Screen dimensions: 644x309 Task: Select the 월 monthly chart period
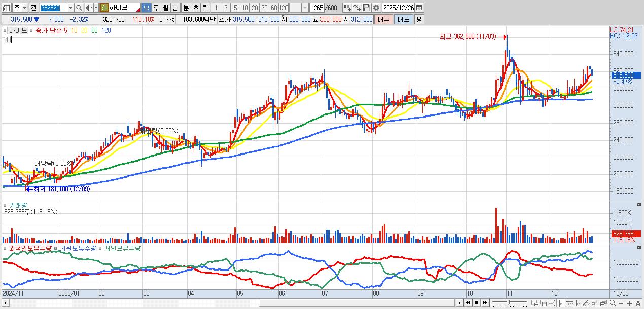click(166, 8)
